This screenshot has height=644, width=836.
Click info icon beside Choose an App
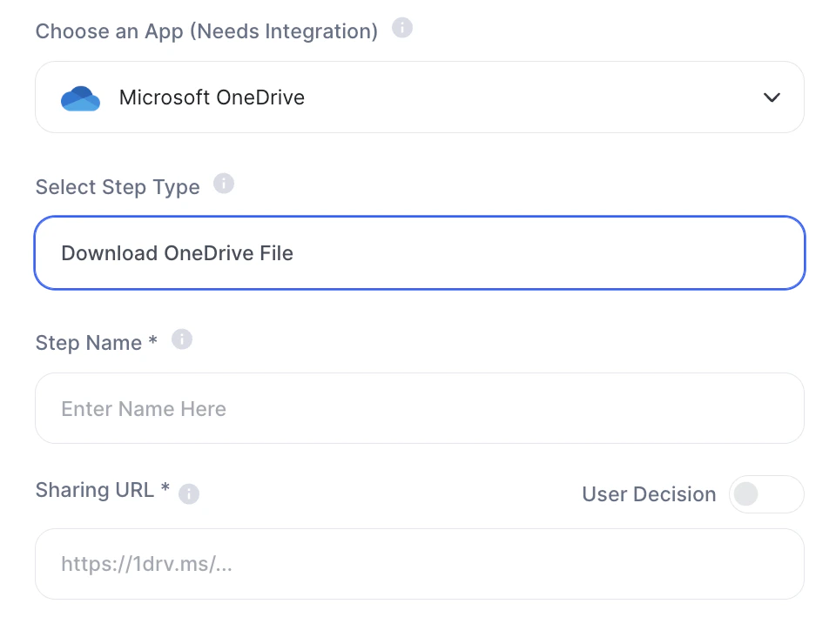402,27
